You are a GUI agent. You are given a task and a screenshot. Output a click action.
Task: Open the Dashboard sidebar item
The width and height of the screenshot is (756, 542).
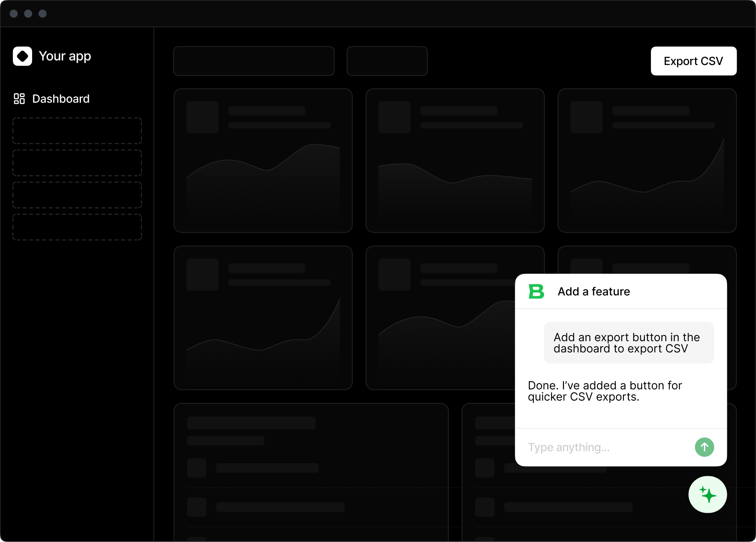tap(52, 99)
